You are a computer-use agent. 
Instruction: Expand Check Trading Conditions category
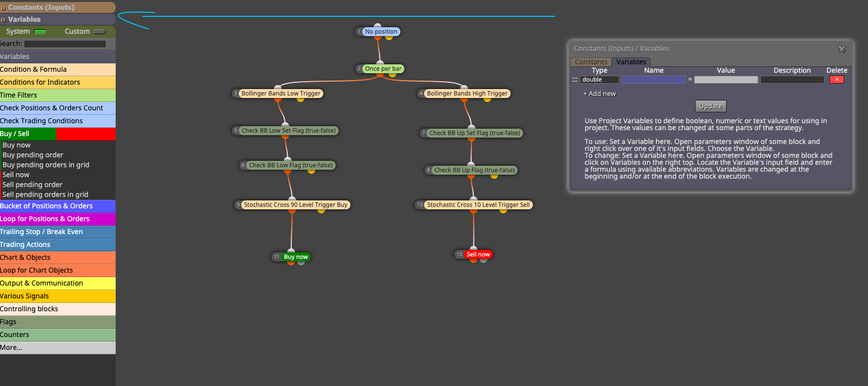point(58,121)
